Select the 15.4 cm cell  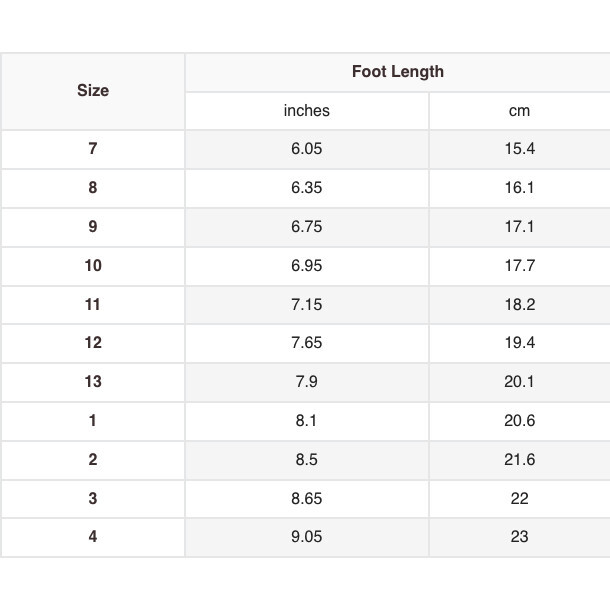pyautogui.click(x=519, y=149)
